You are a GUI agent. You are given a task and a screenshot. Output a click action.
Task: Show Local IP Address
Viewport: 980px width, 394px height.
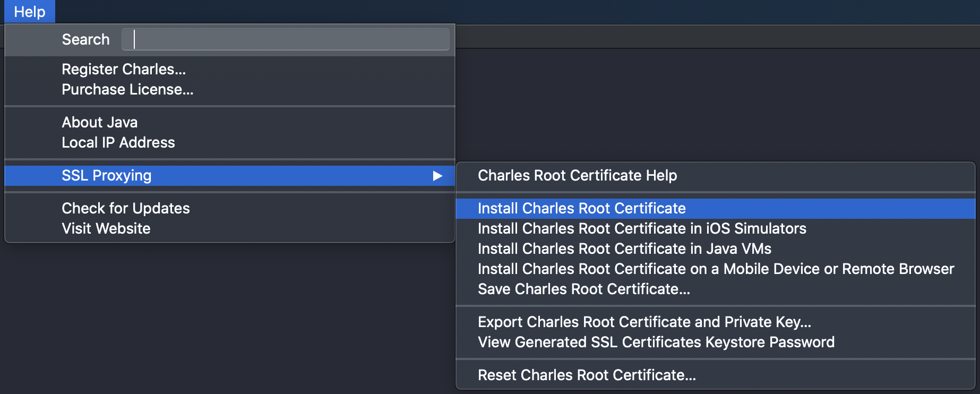click(x=229, y=143)
